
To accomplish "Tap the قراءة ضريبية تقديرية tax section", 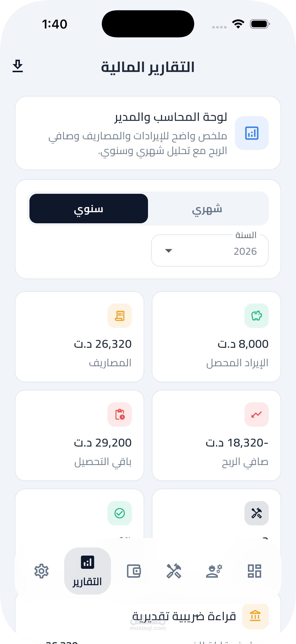I will (x=184, y=616).
